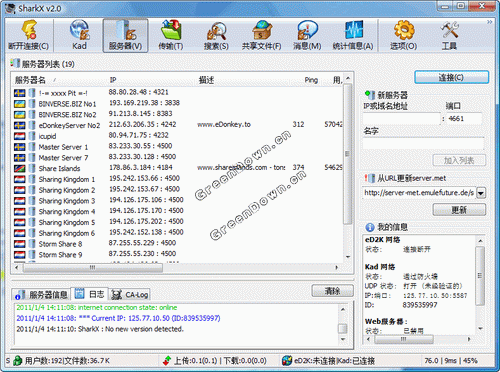Click the flag icon of Share Islands row
Screen dimensions: 500x372
coord(20,168)
